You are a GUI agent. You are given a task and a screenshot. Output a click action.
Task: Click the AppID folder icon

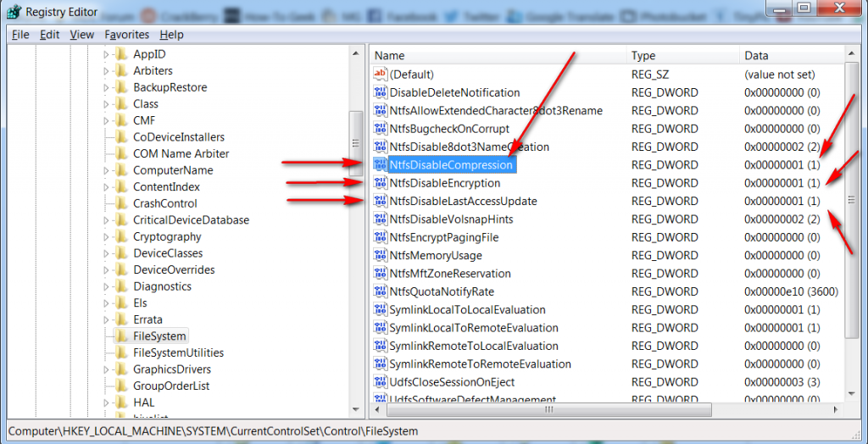(121, 54)
